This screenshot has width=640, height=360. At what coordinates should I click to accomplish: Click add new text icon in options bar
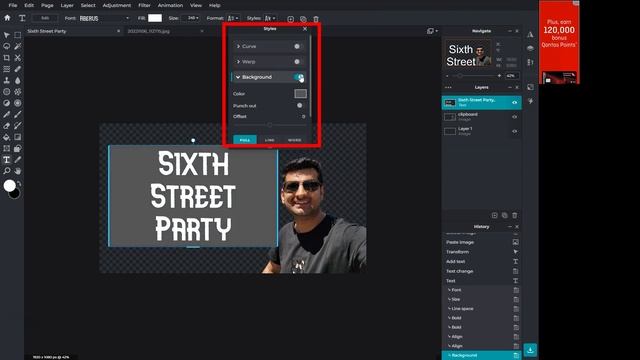point(291,19)
